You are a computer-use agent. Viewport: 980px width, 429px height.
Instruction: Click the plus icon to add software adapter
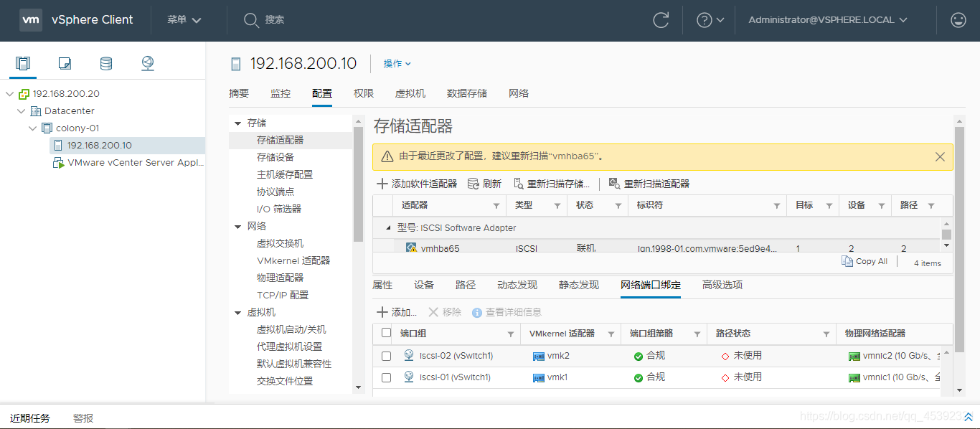click(382, 184)
